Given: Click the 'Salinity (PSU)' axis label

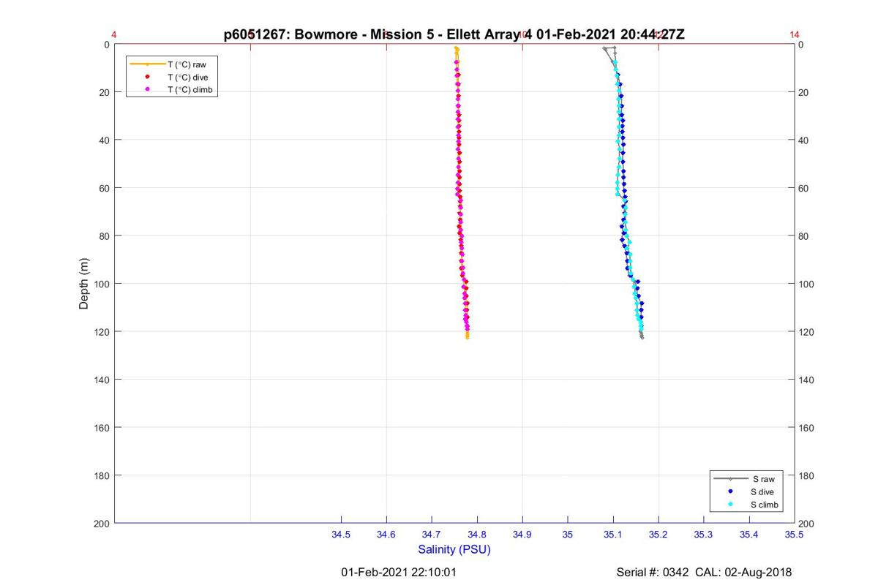Looking at the screenshot, I should (x=454, y=549).
